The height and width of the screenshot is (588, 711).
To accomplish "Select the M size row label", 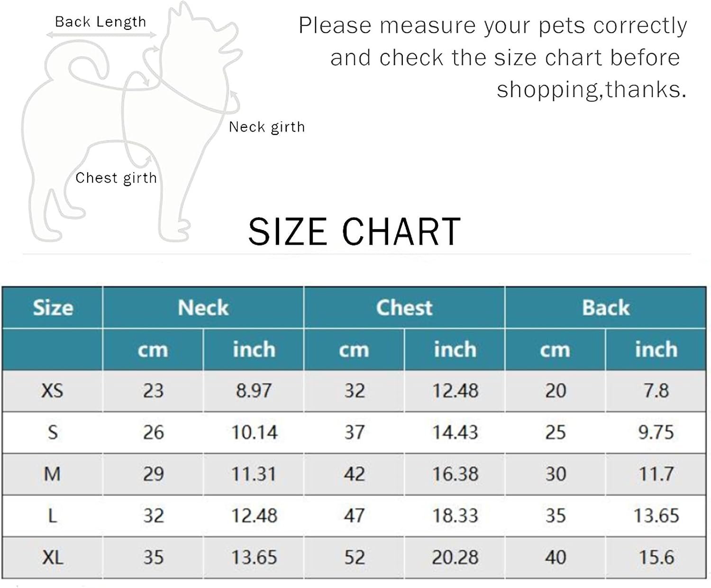I will coord(52,474).
